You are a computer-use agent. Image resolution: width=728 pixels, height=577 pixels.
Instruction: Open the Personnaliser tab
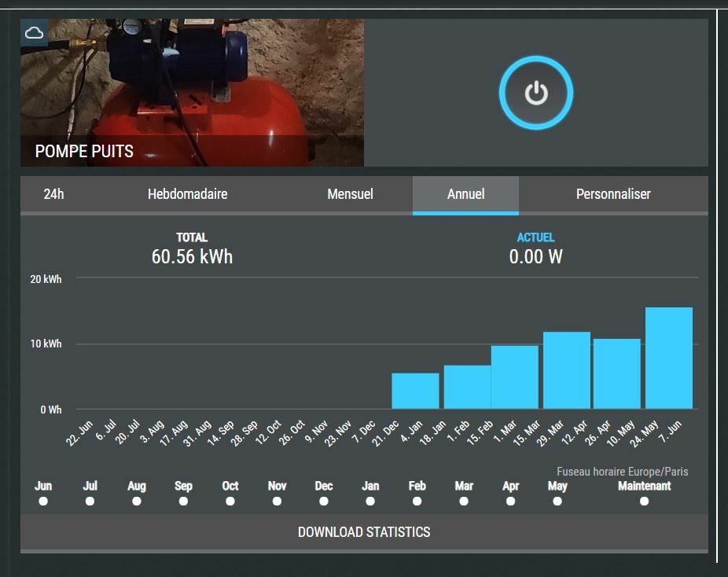point(613,194)
